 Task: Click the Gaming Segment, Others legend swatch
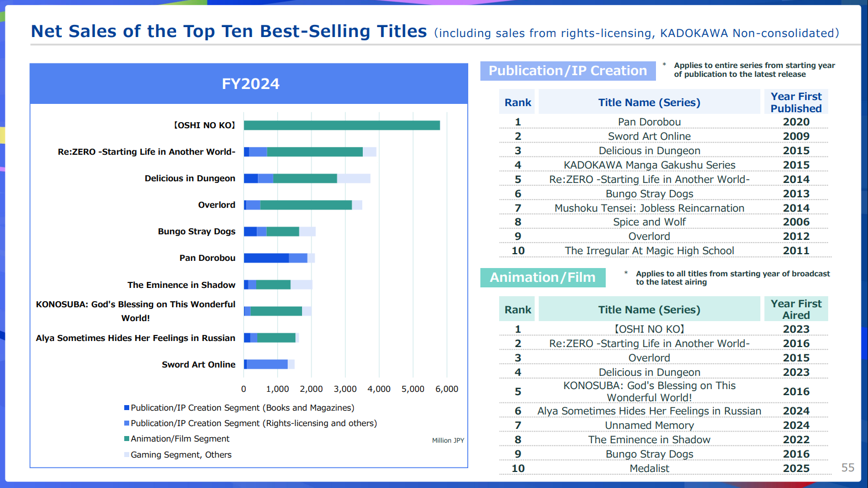tap(126, 455)
